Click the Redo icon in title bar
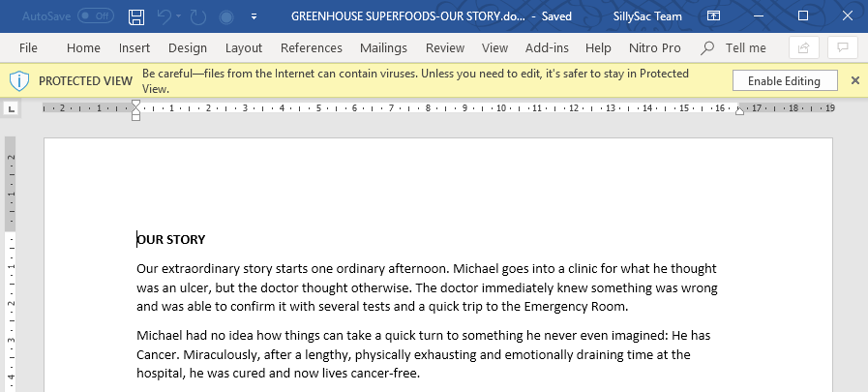 click(198, 16)
